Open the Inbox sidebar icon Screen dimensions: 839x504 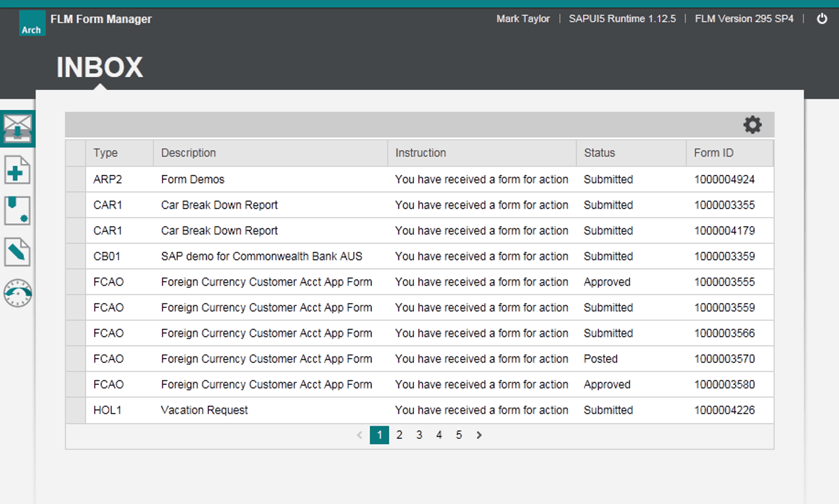pyautogui.click(x=18, y=128)
